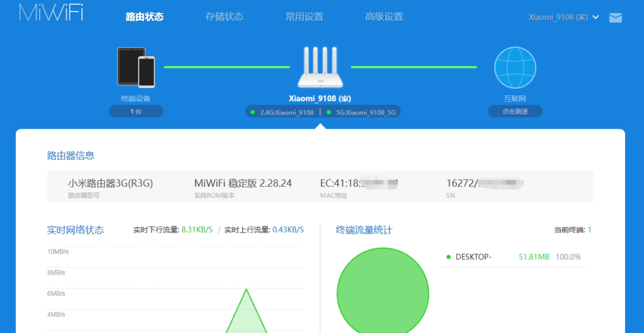The image size is (644, 333).
Task: Click the MiWiFi 稳定版 2.28.24 version text
Action: (x=243, y=183)
